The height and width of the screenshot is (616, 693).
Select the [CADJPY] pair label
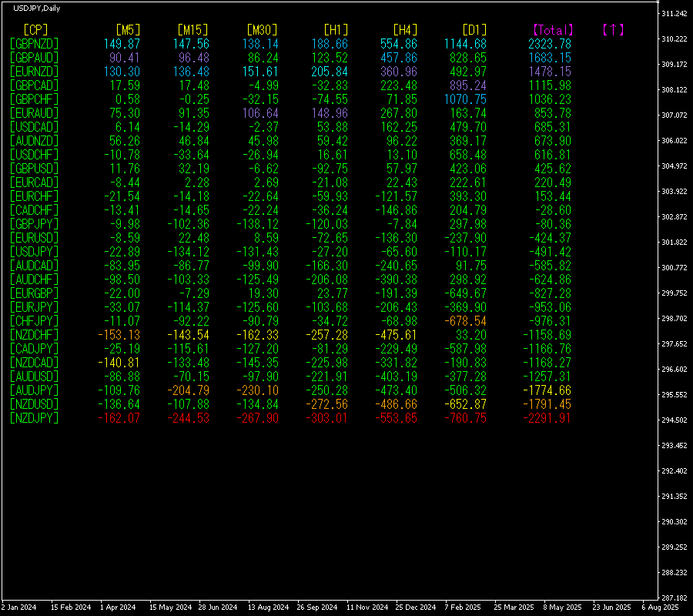click(35, 349)
